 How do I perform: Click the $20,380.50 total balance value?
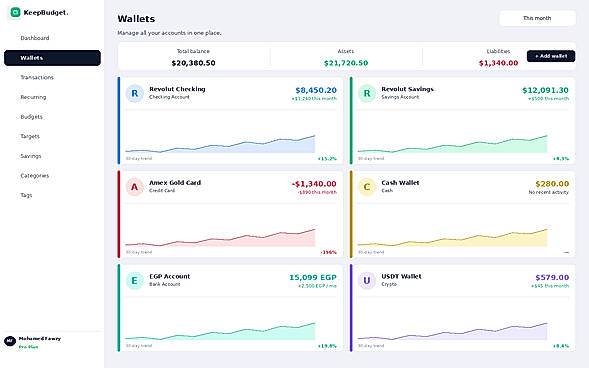click(x=193, y=63)
